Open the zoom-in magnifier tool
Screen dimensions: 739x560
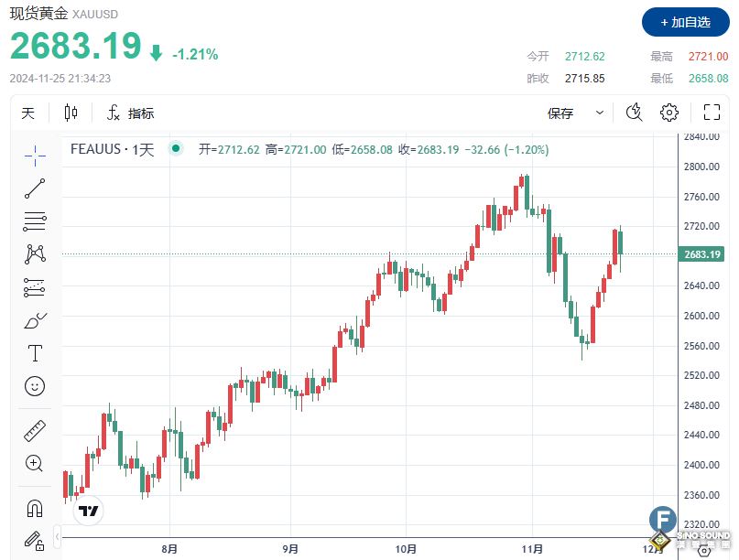pyautogui.click(x=35, y=463)
